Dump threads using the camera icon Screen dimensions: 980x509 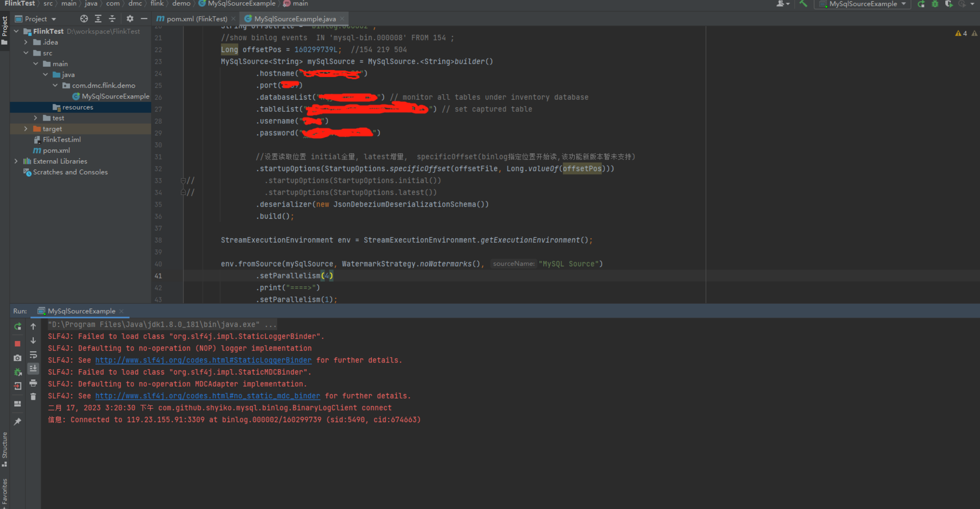[x=17, y=358]
